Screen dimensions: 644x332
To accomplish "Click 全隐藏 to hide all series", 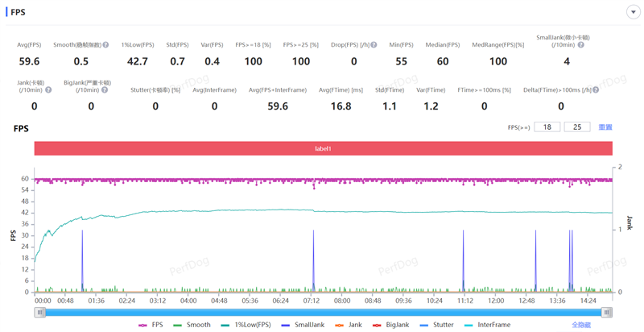I will coord(581,325).
